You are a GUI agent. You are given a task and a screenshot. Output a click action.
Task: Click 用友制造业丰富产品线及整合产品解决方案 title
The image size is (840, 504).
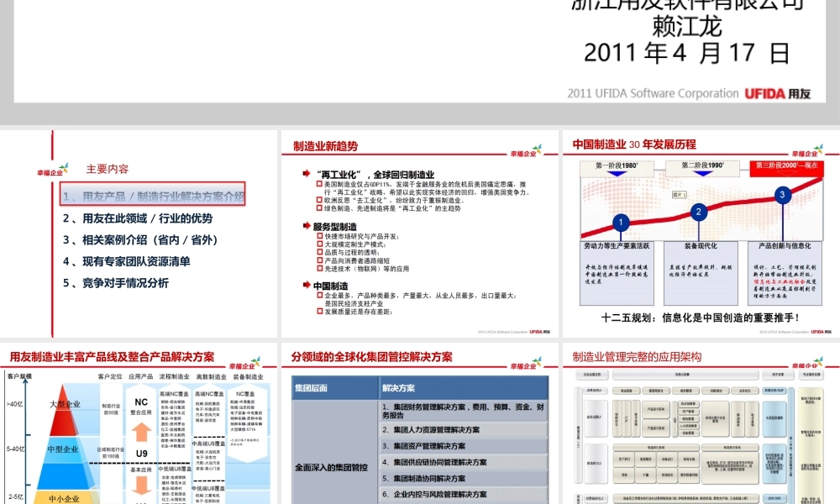coord(112,357)
